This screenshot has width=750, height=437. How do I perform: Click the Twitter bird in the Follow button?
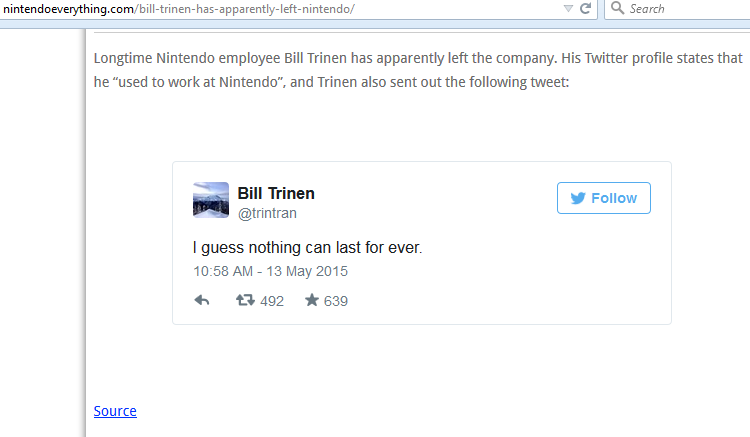tap(577, 198)
